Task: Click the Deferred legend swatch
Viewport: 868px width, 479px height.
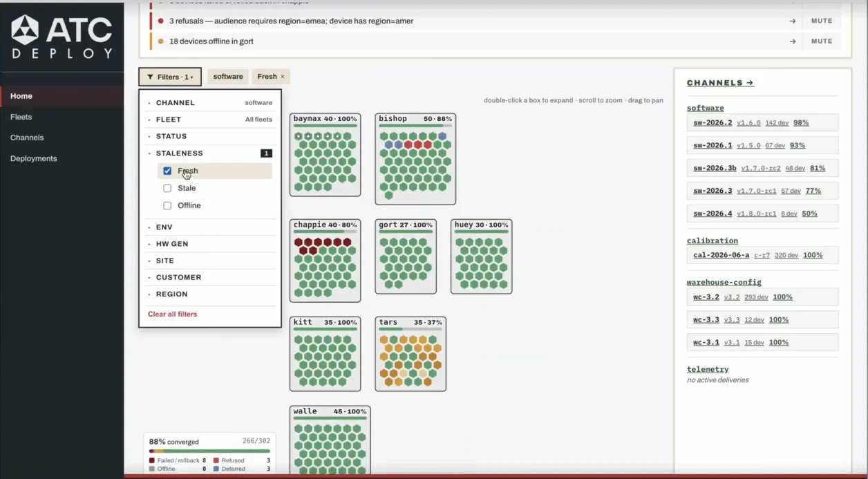Action: click(216, 469)
